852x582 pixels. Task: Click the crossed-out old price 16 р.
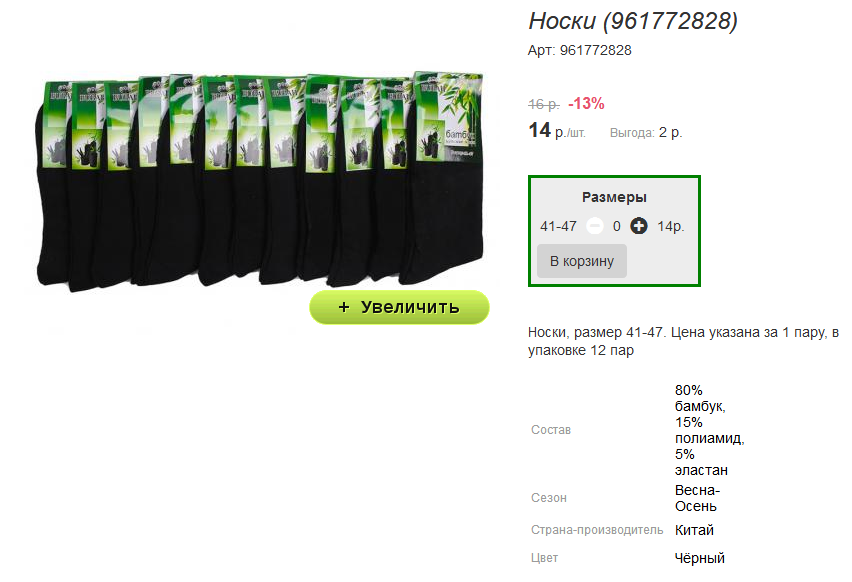(x=544, y=104)
